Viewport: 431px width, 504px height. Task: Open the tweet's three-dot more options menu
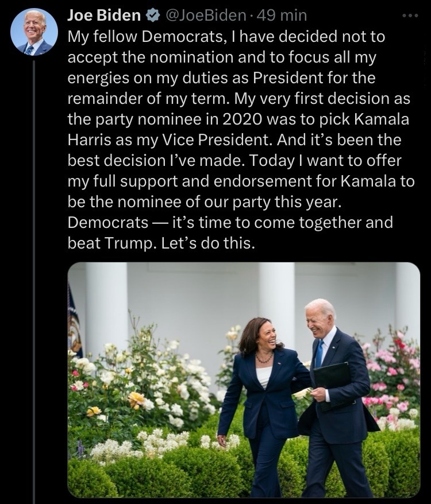(408, 15)
